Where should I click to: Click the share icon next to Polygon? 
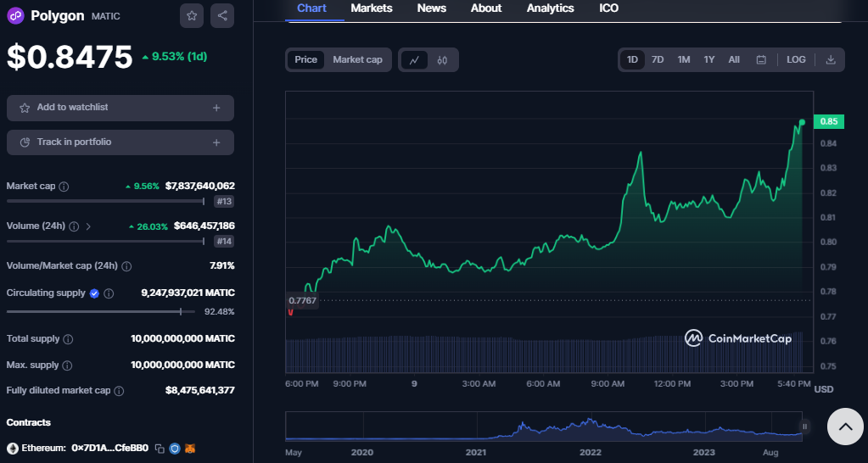click(222, 15)
